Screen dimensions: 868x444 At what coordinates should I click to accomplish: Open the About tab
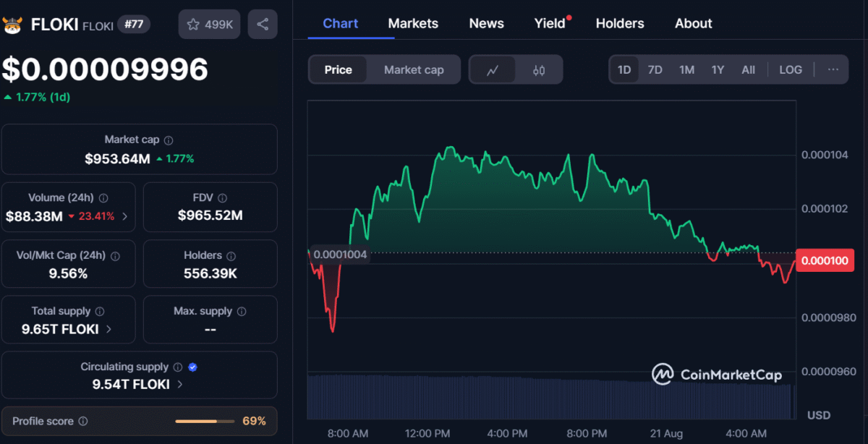pos(694,23)
